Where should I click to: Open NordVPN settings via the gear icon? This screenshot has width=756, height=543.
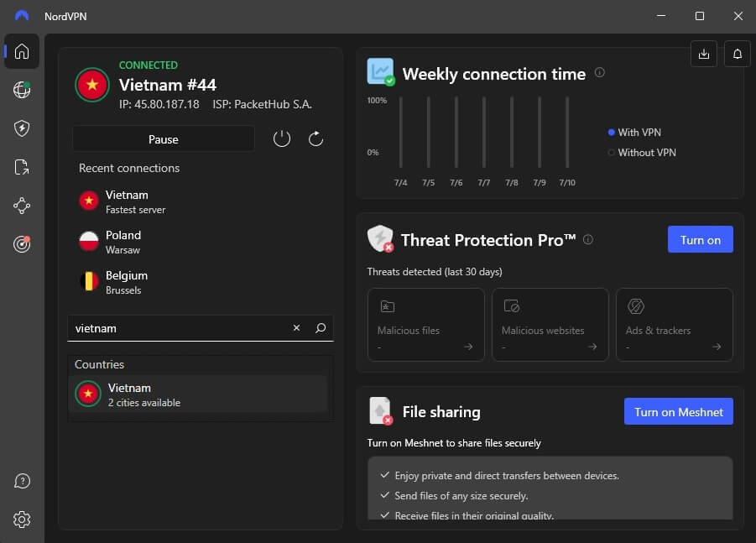coord(21,520)
